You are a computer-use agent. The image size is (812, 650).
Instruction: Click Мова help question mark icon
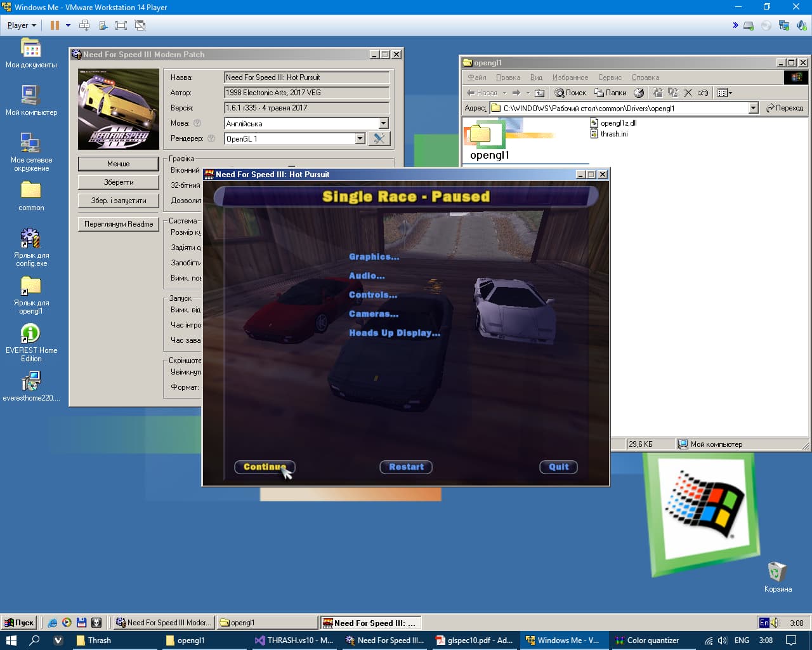coord(197,123)
